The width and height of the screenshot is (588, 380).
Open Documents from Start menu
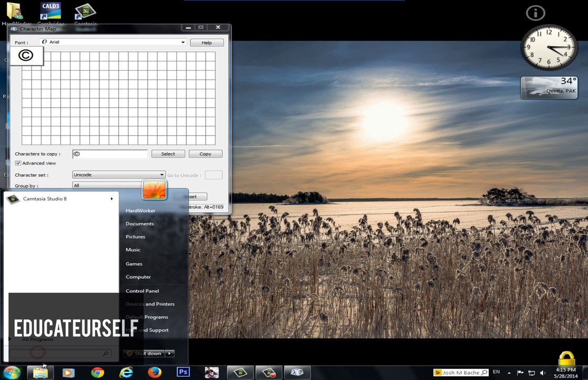139,224
